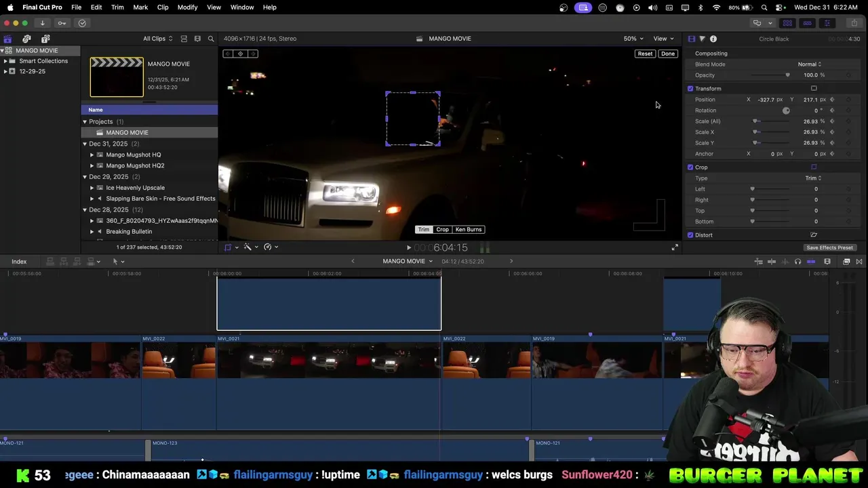868x488 pixels.
Task: Open browser clip grouping options icon
Action: pyautogui.click(x=197, y=39)
